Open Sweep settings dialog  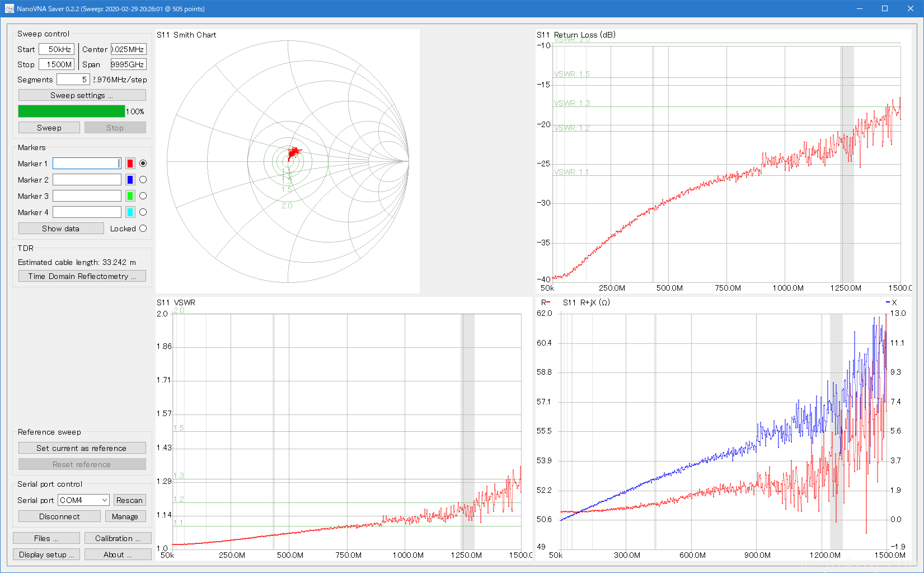[82, 95]
